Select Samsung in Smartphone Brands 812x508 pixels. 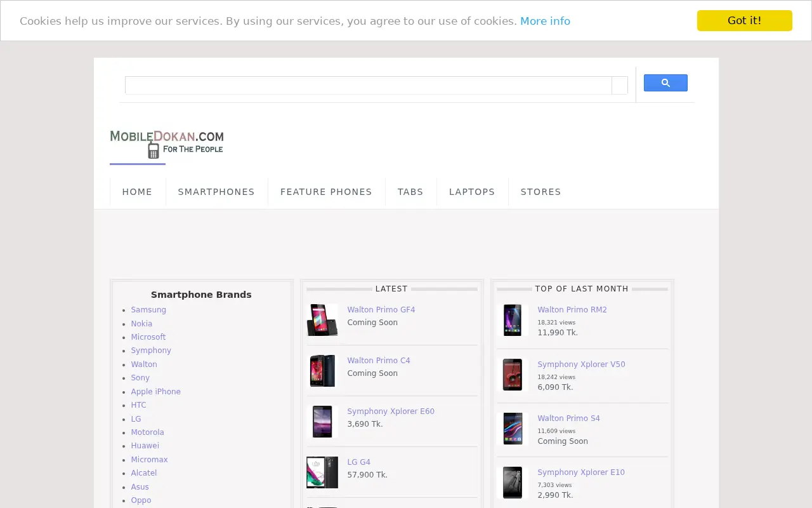148,310
